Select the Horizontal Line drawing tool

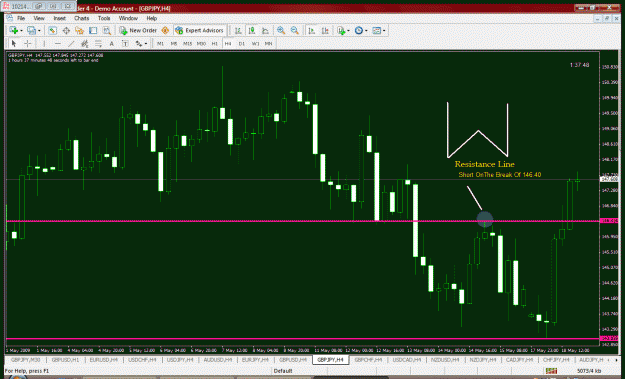tap(58, 43)
